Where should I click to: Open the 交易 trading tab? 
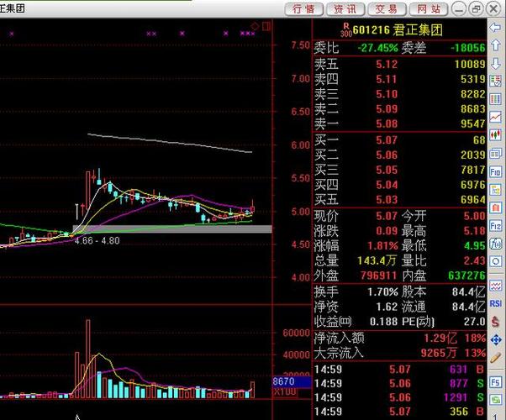[x=387, y=9]
